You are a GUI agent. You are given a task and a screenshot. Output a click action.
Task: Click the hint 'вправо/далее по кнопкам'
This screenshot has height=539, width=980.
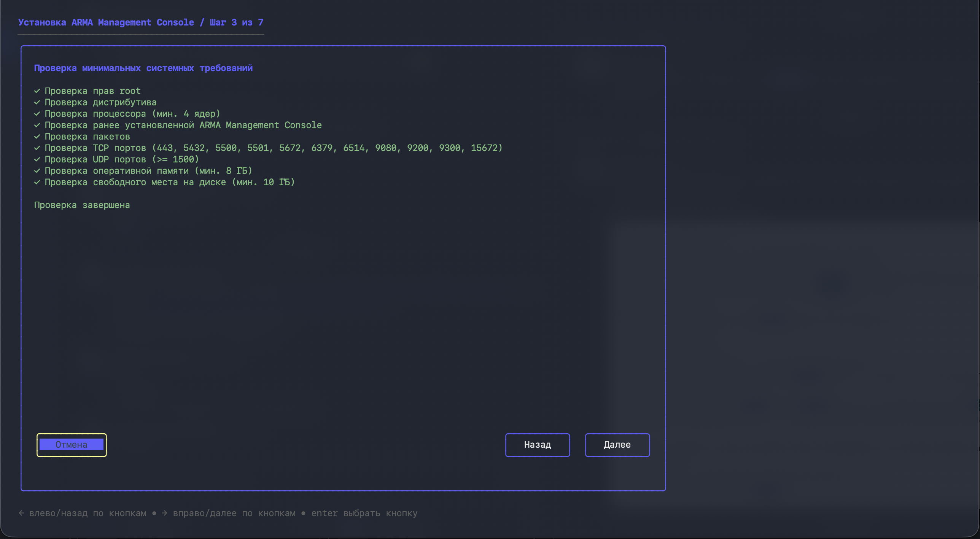pyautogui.click(x=234, y=513)
